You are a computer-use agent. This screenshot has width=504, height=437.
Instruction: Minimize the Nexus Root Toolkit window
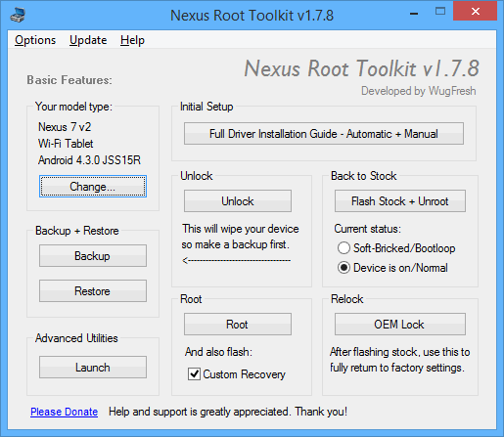[414, 13]
